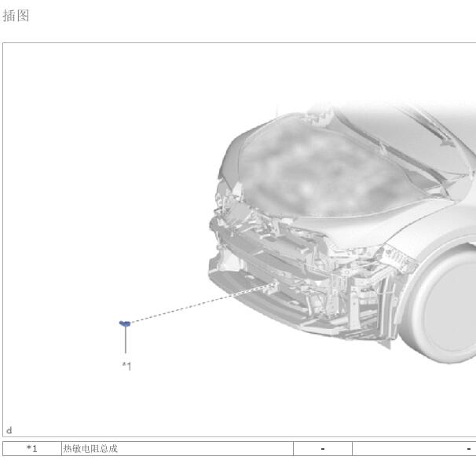Click the *1 callout label in the illustration
Viewport: 476px width, 471px height.
(x=126, y=366)
